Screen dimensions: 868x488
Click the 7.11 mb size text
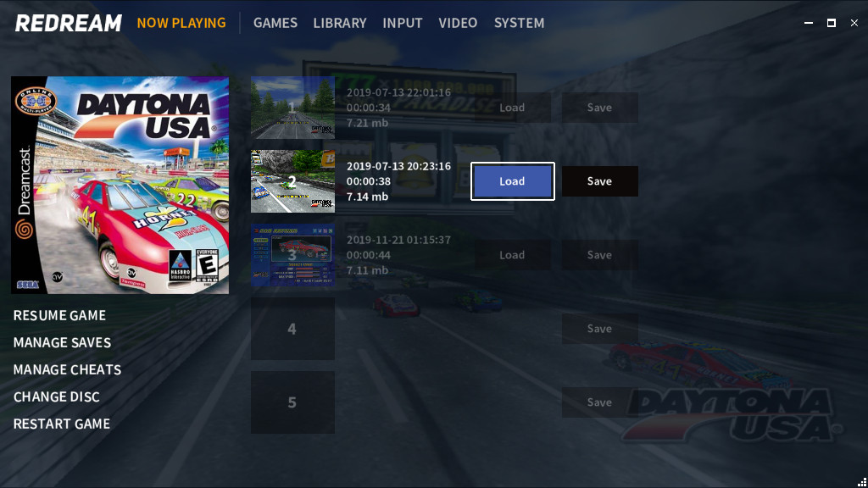coord(367,270)
